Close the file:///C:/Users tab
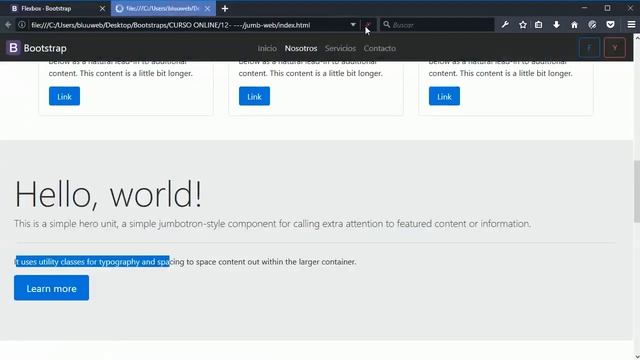Screen dimensions: 640x360 [x=207, y=9]
